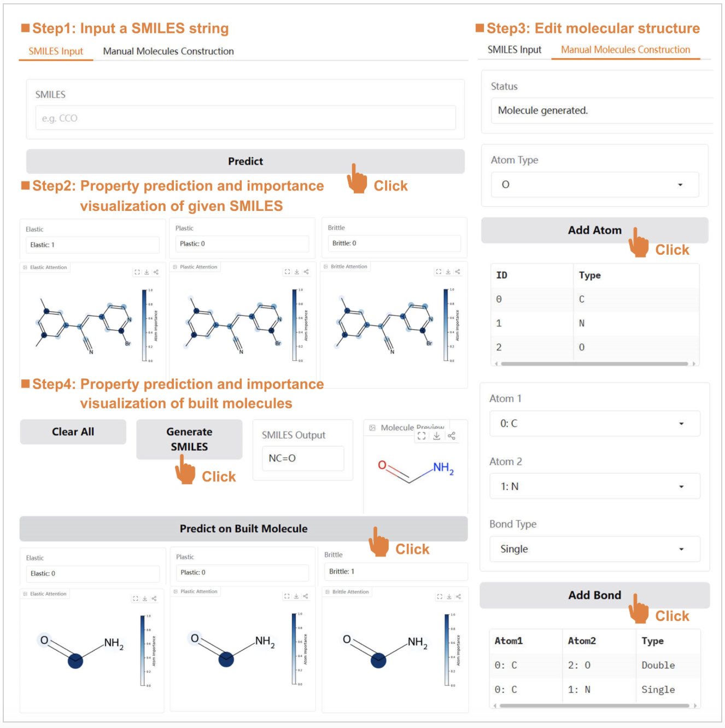Click Predict on Built Molecule

pyautogui.click(x=243, y=529)
